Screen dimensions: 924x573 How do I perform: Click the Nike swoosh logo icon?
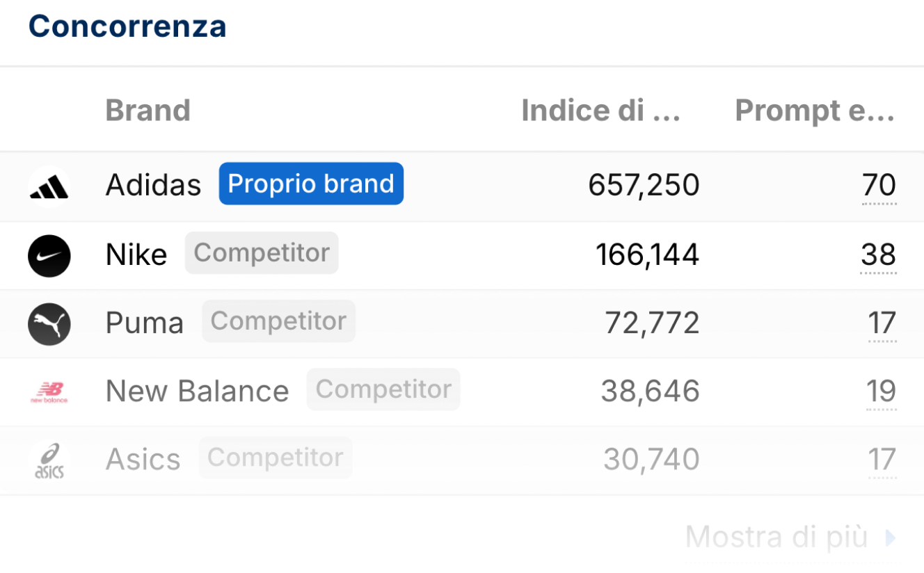click(x=49, y=255)
